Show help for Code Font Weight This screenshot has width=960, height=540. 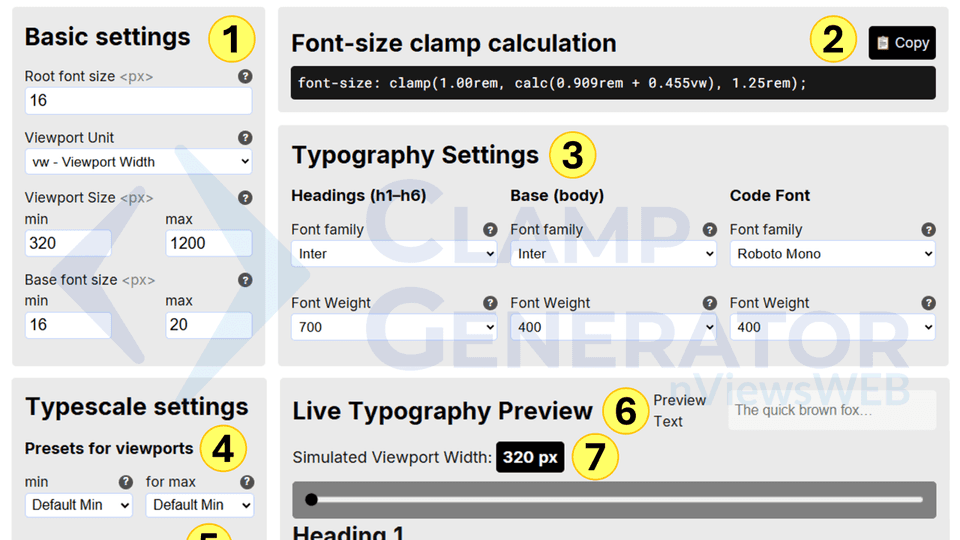[x=928, y=303]
